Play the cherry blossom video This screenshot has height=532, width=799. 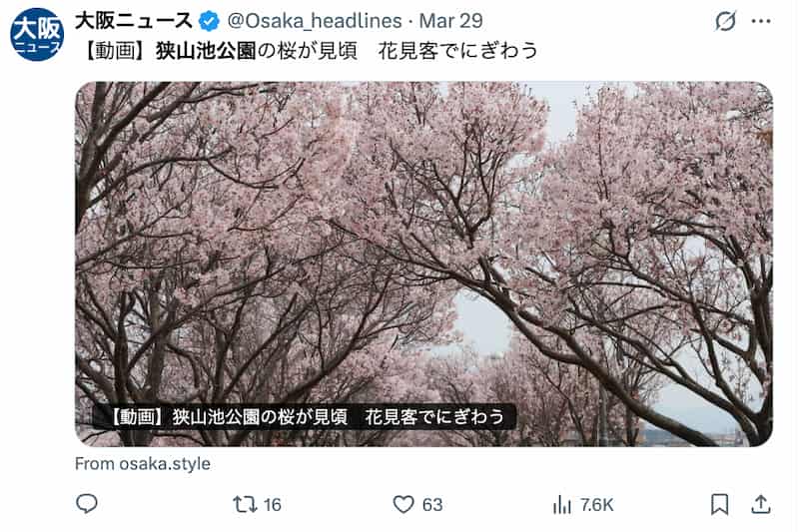pos(423,264)
